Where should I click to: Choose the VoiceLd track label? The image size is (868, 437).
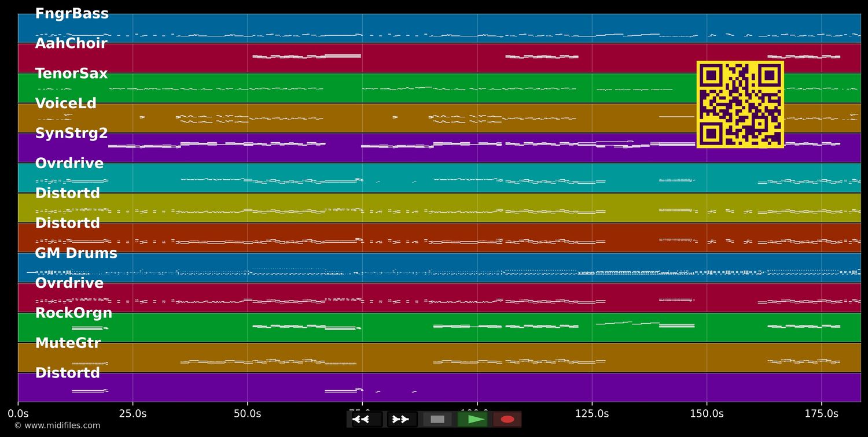click(66, 104)
